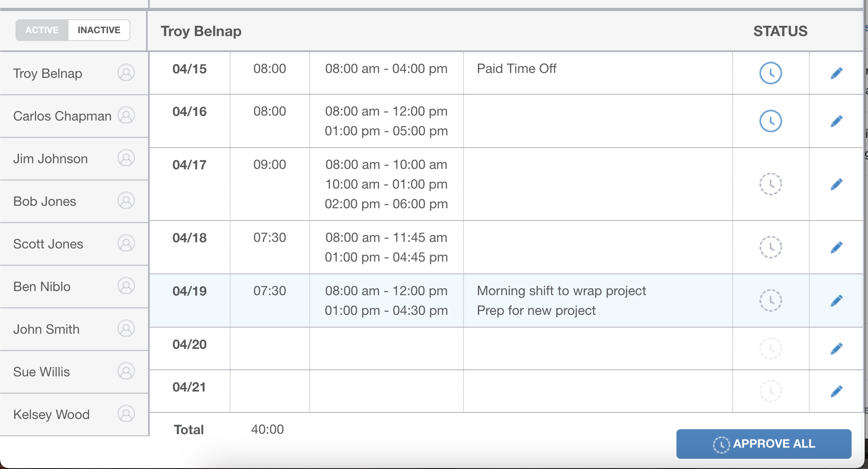Open Troy Belnap's profile avatar icon
The width and height of the screenshot is (868, 469).
coord(126,73)
